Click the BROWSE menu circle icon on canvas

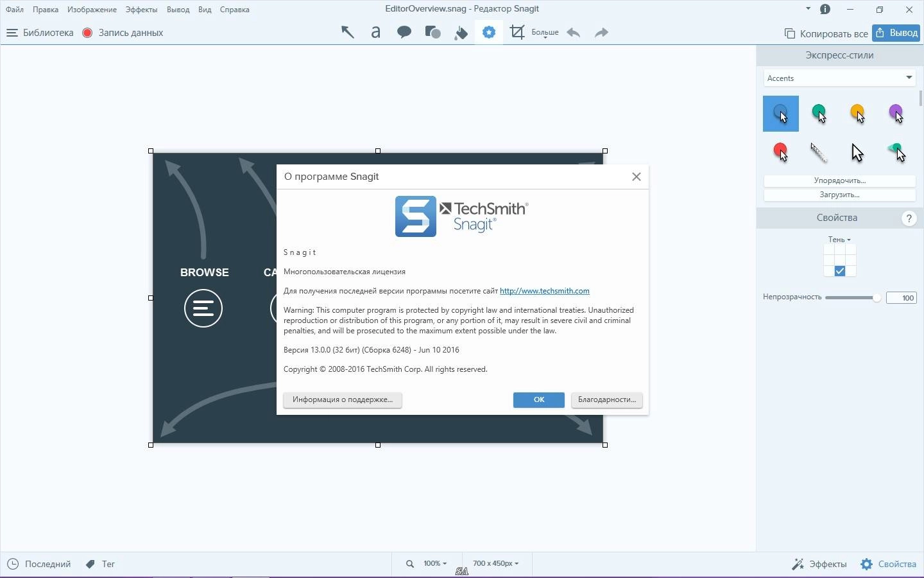pyautogui.click(x=203, y=308)
